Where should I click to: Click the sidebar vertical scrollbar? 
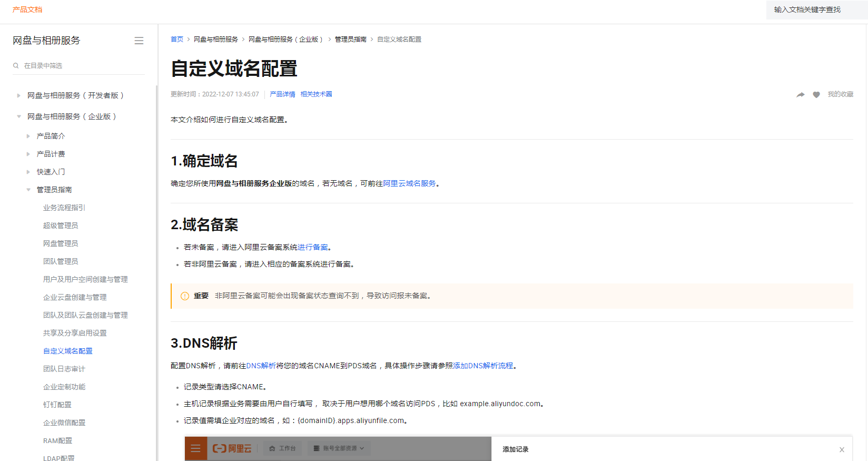click(x=156, y=273)
